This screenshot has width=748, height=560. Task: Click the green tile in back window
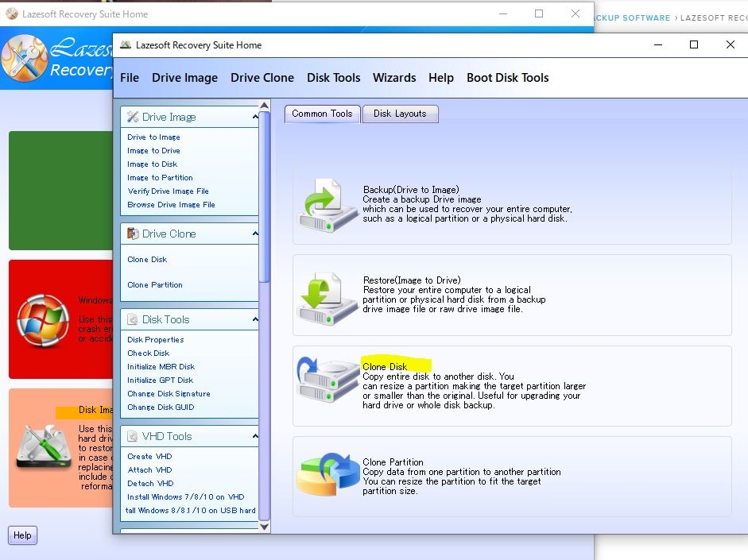61,191
